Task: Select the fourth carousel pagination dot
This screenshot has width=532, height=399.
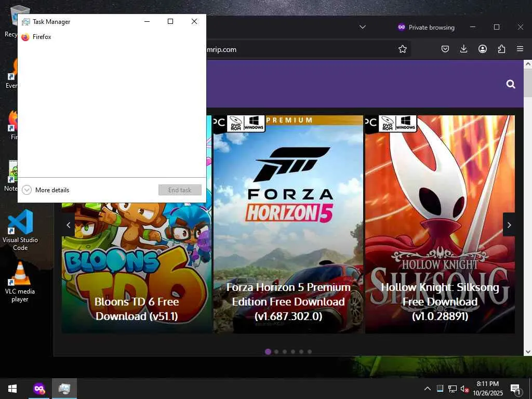Action: tap(293, 352)
